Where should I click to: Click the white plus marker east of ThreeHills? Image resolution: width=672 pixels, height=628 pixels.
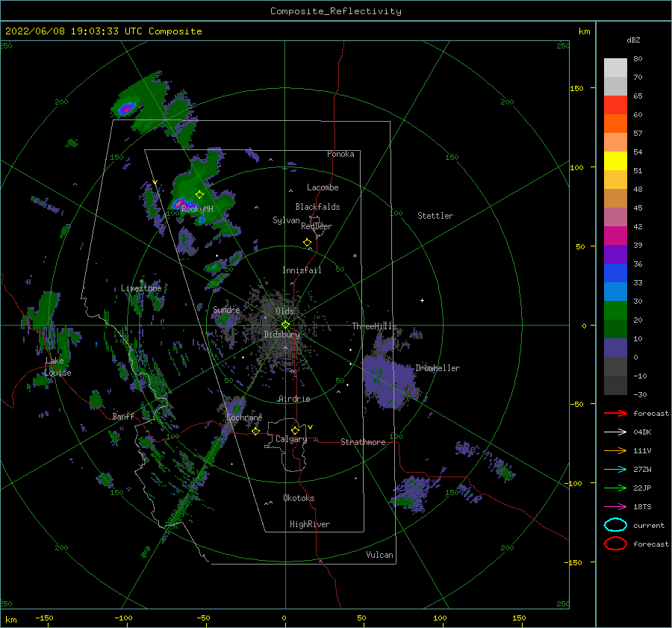click(422, 300)
